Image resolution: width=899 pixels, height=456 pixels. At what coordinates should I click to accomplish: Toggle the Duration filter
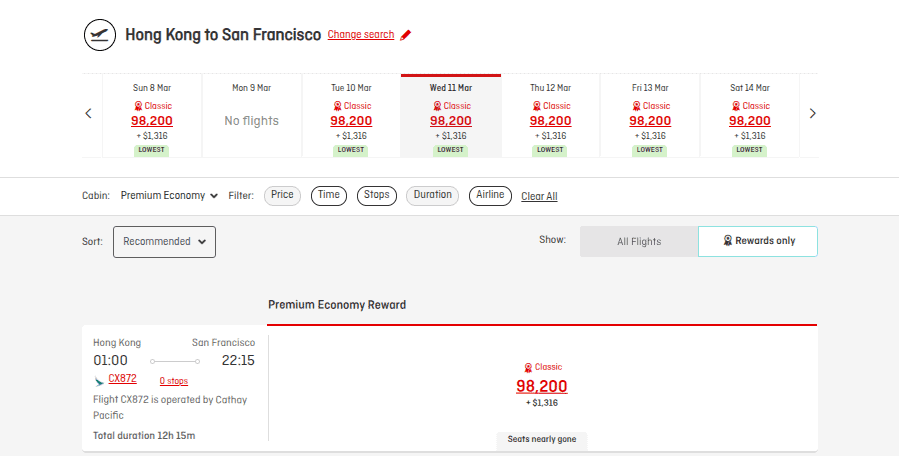[x=433, y=196]
